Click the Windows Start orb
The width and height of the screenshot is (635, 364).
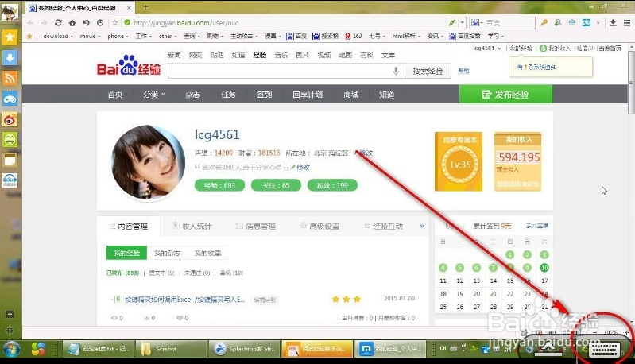[11, 349]
